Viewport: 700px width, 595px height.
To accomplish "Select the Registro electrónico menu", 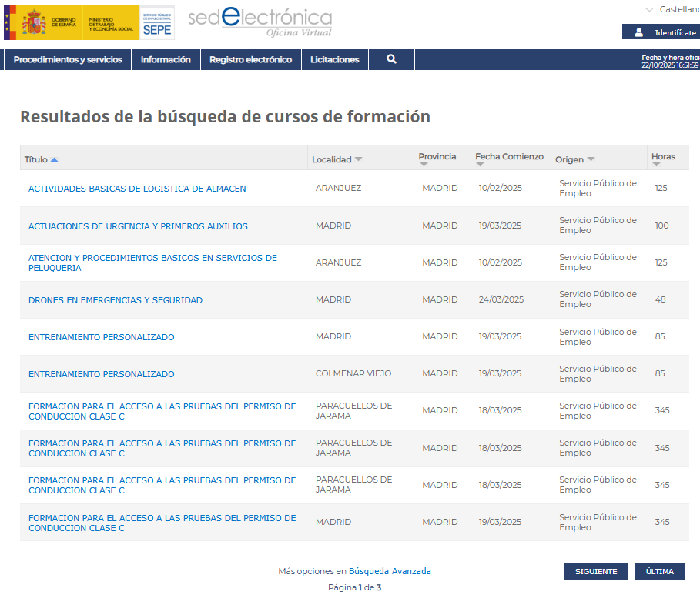I will click(x=250, y=59).
